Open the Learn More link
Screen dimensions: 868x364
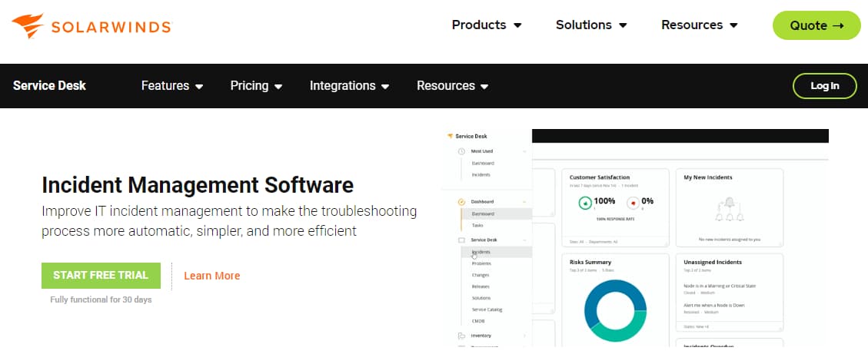pos(212,276)
